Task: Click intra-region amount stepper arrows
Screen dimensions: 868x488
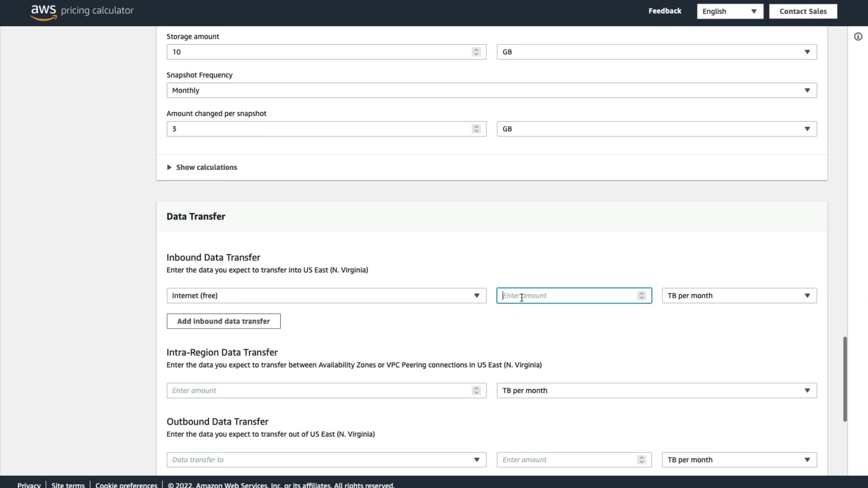Action: pyautogui.click(x=476, y=390)
